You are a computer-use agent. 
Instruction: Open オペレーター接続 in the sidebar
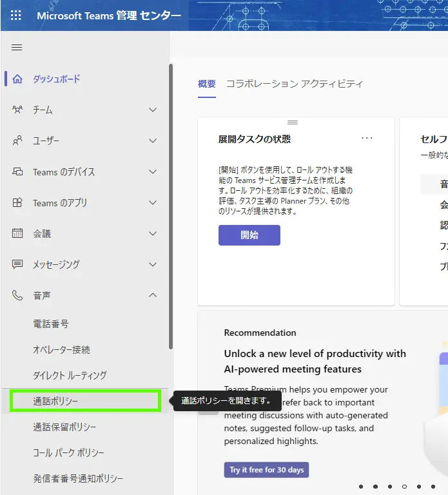[62, 350]
